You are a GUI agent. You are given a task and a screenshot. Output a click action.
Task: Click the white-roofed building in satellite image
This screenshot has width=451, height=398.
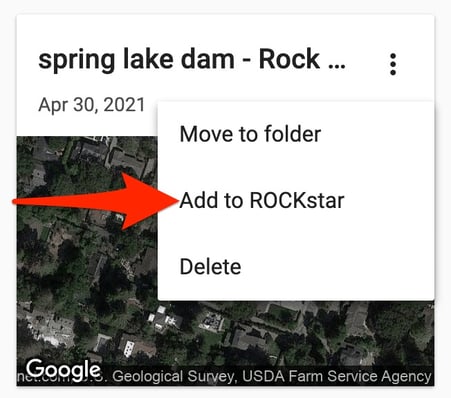click(x=164, y=319)
